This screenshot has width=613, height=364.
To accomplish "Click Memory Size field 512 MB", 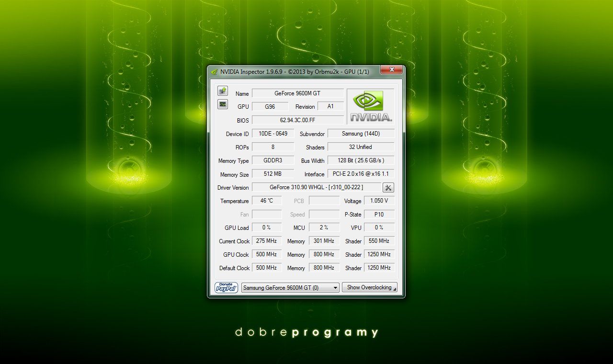I will (x=272, y=174).
